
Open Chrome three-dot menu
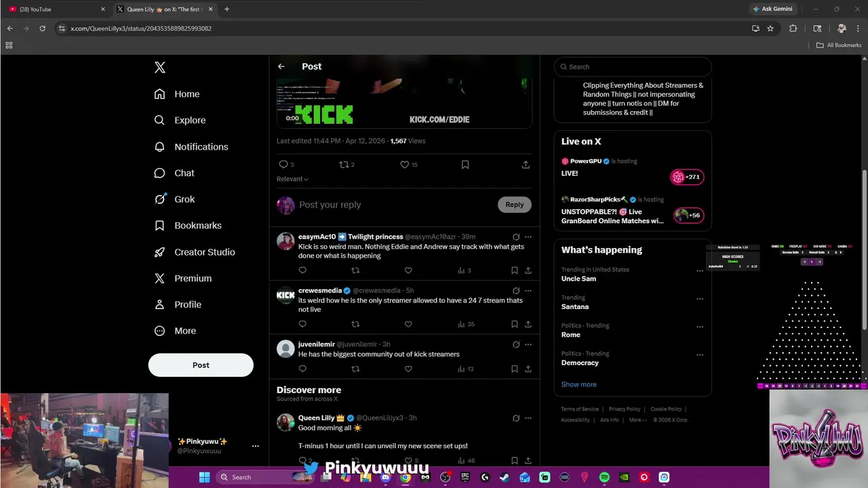(858, 28)
